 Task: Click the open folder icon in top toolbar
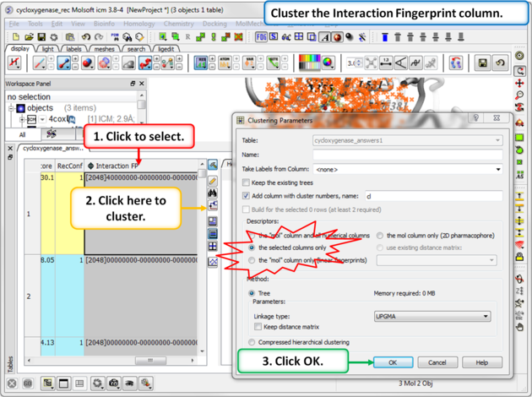click(x=30, y=37)
